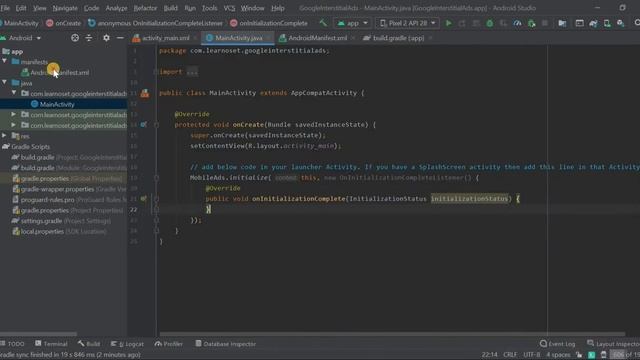The width and height of the screenshot is (640, 360).
Task: Open the Logcat tool window
Action: point(127,344)
